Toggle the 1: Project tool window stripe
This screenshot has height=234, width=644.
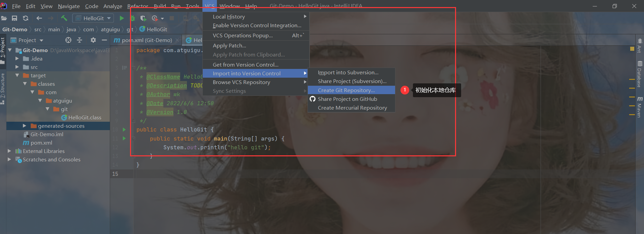coord(3,50)
